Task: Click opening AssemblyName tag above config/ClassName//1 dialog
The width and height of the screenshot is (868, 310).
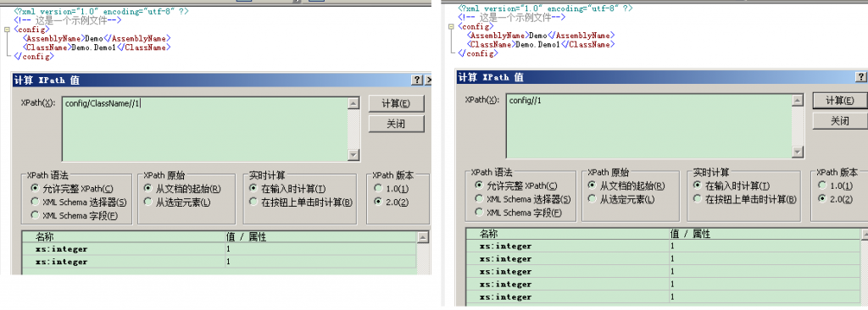Action: tap(53, 39)
